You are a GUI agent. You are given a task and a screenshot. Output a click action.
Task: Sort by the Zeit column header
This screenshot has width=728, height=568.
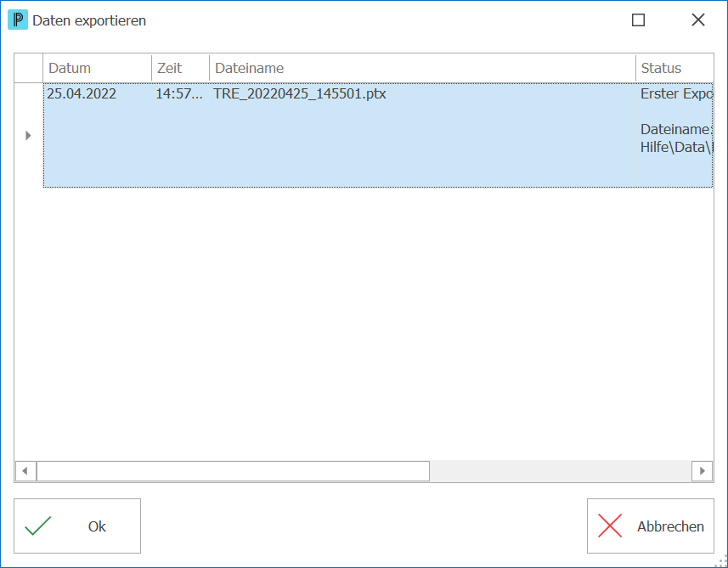point(181,68)
